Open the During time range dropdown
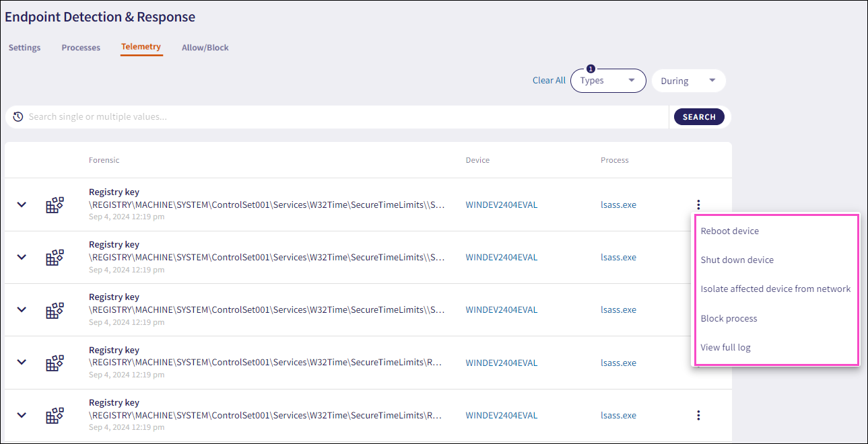The height and width of the screenshot is (444, 868). 688,81
